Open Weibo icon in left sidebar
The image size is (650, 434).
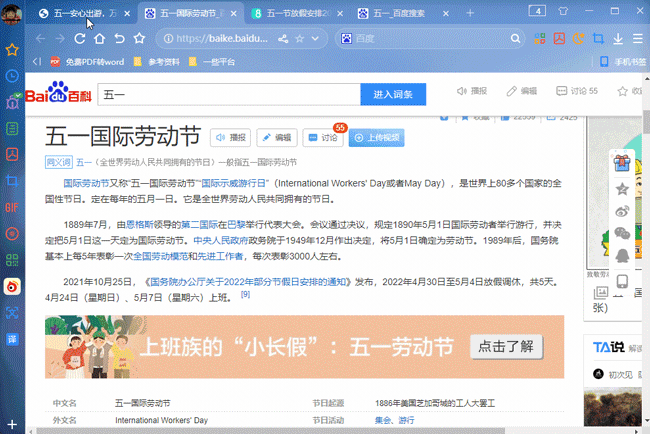coord(12,286)
